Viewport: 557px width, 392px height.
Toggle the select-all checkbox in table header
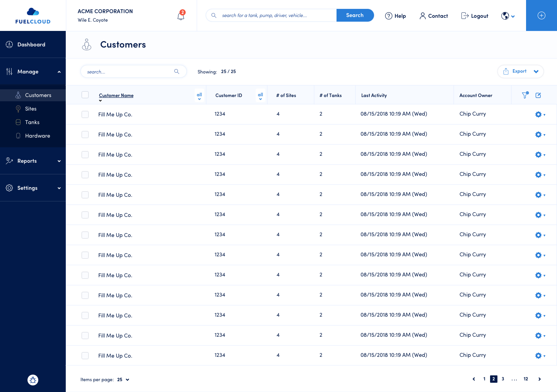(x=85, y=95)
